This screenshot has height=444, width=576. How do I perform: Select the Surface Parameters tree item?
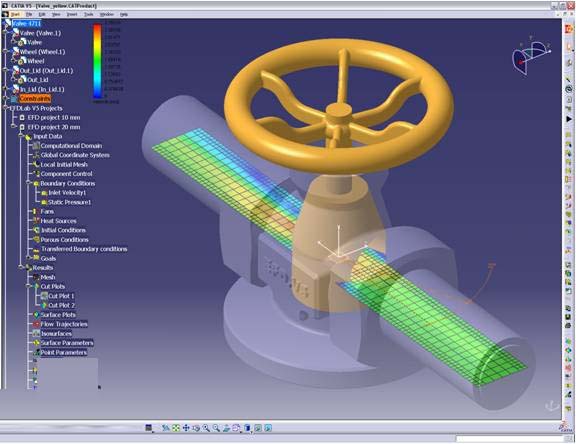pos(67,343)
